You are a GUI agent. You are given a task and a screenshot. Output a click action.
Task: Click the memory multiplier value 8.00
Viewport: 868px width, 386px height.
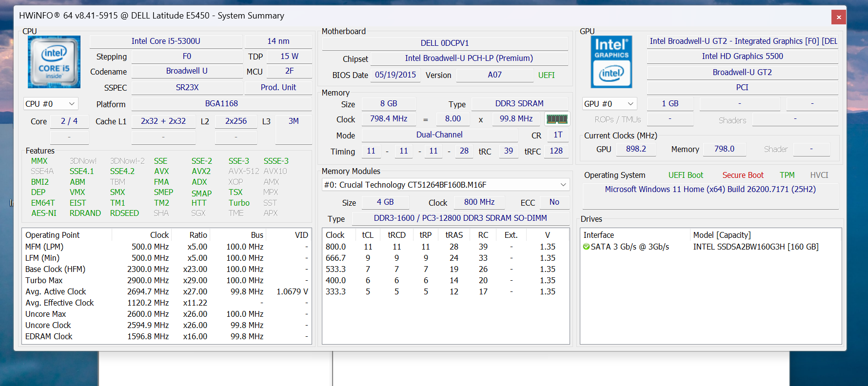[453, 119]
